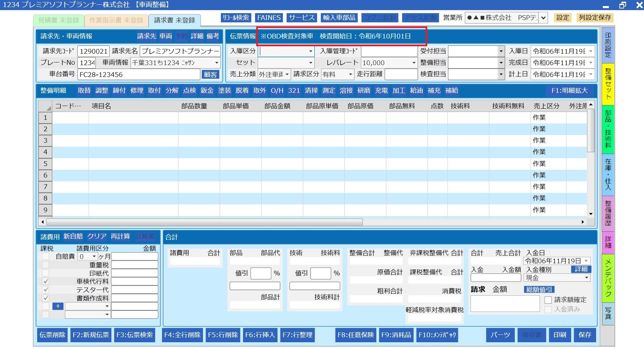The image size is (644, 349).
Task: Toggle the 自賠責 tax checkbox
Action: (x=46, y=257)
